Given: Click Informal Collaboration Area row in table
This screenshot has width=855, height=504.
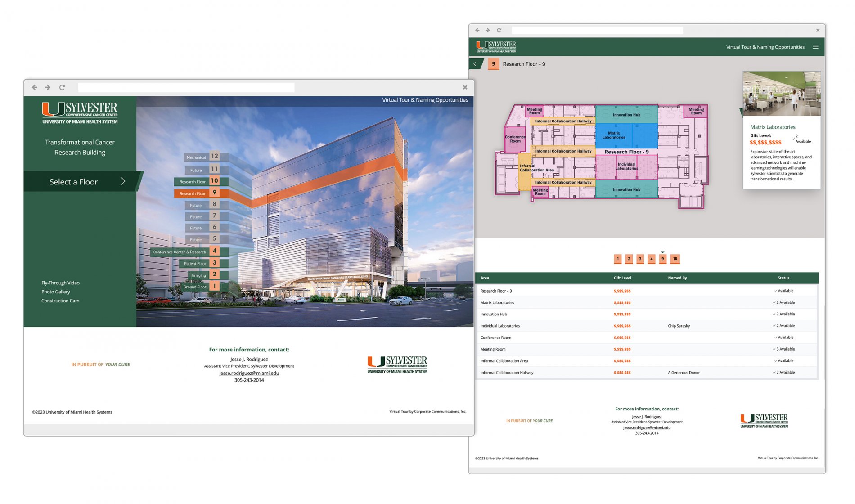Looking at the screenshot, I should 647,361.
